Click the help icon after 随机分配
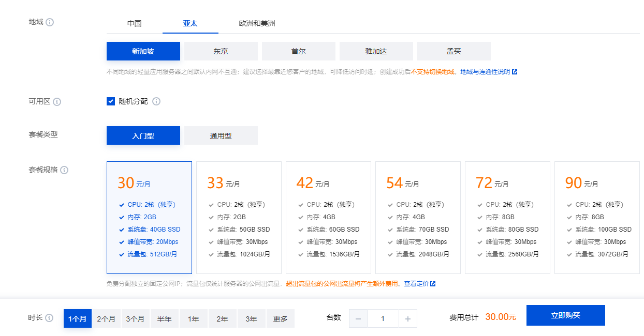 (156, 101)
